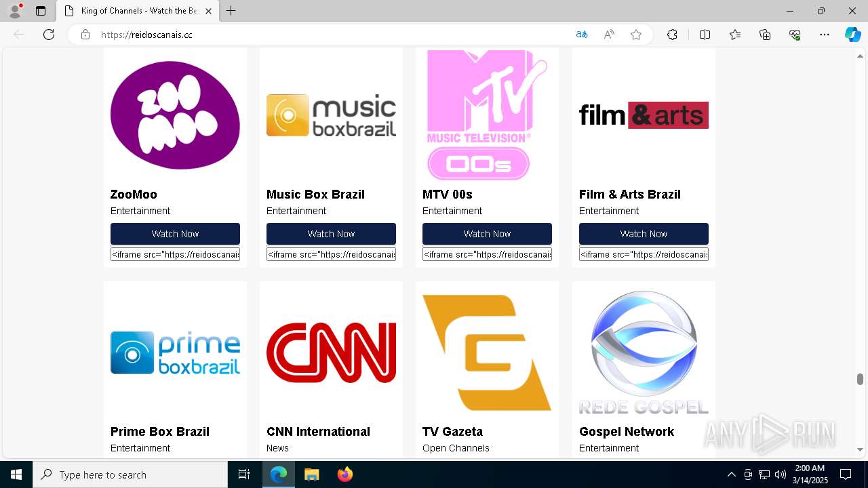Click Watch Now under Music Box Brazil
This screenshot has width=868, height=488.
click(x=331, y=234)
